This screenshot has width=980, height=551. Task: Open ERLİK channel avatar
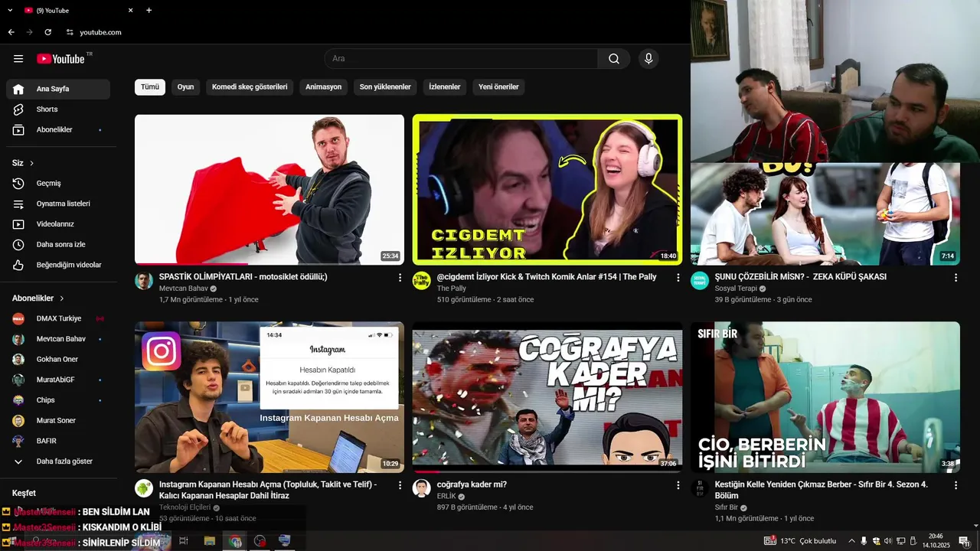pyautogui.click(x=422, y=488)
